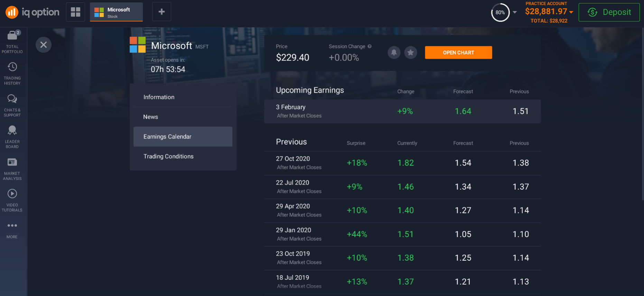This screenshot has height=296, width=644.
Task: Click the TOTAL: $28,922 label
Action: pos(549,21)
